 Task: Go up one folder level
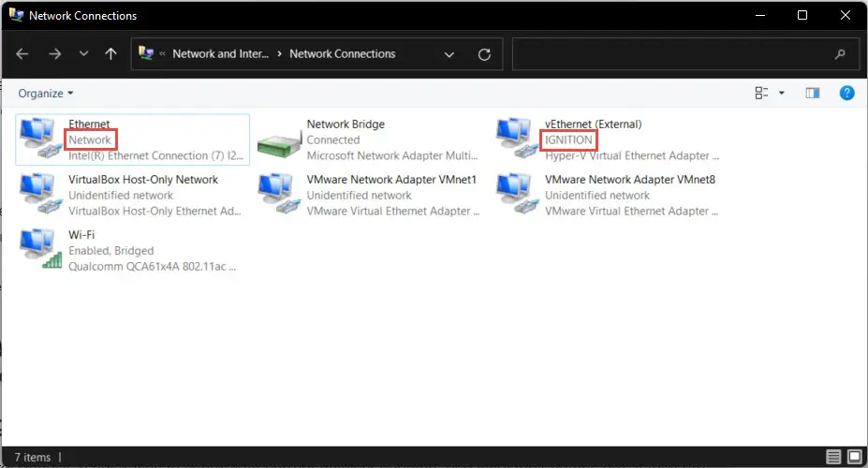pyautogui.click(x=110, y=53)
